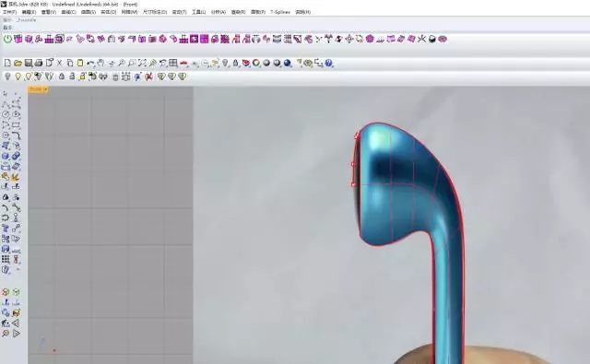This screenshot has height=364, width=590.
Task: Click the black-and-white sphere icon in T-Splines toolbar
Action: point(432,39)
